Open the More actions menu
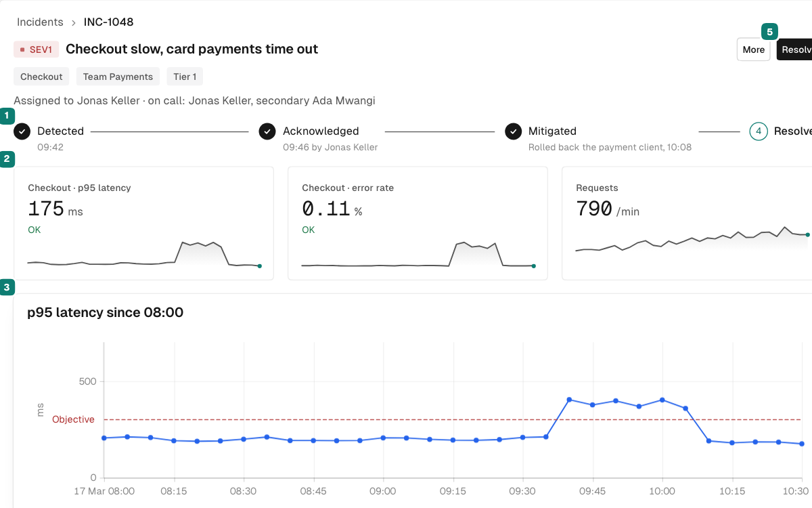 754,49
